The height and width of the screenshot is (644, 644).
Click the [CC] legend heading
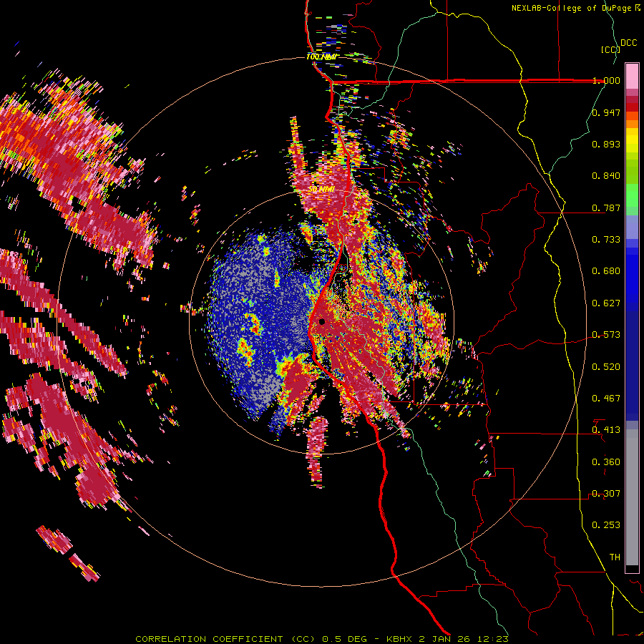(x=610, y=49)
